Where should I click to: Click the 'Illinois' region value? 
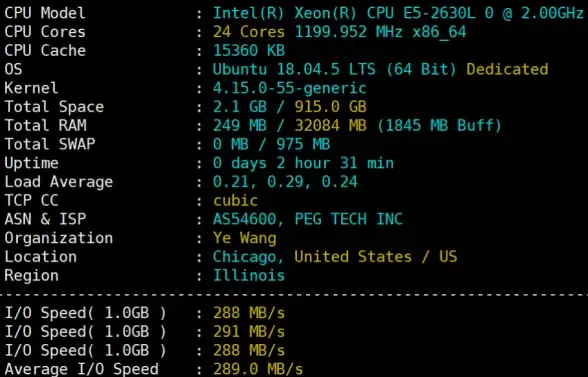click(x=249, y=276)
